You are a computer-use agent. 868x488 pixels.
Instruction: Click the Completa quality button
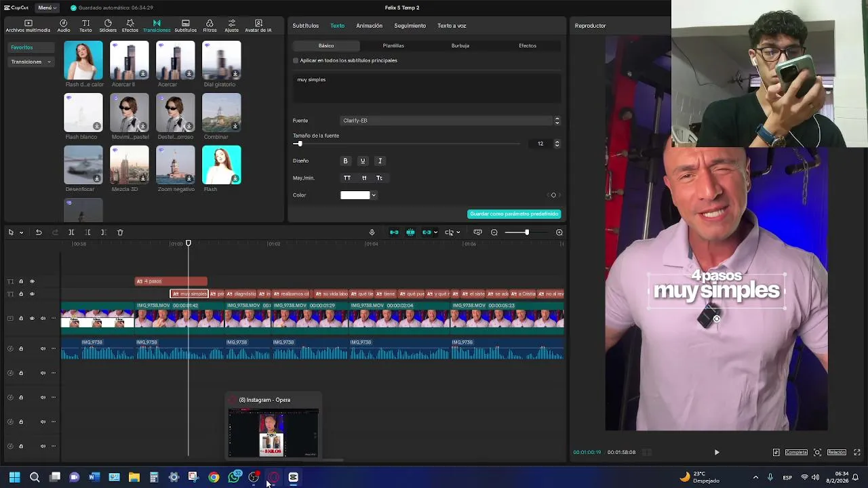(796, 452)
